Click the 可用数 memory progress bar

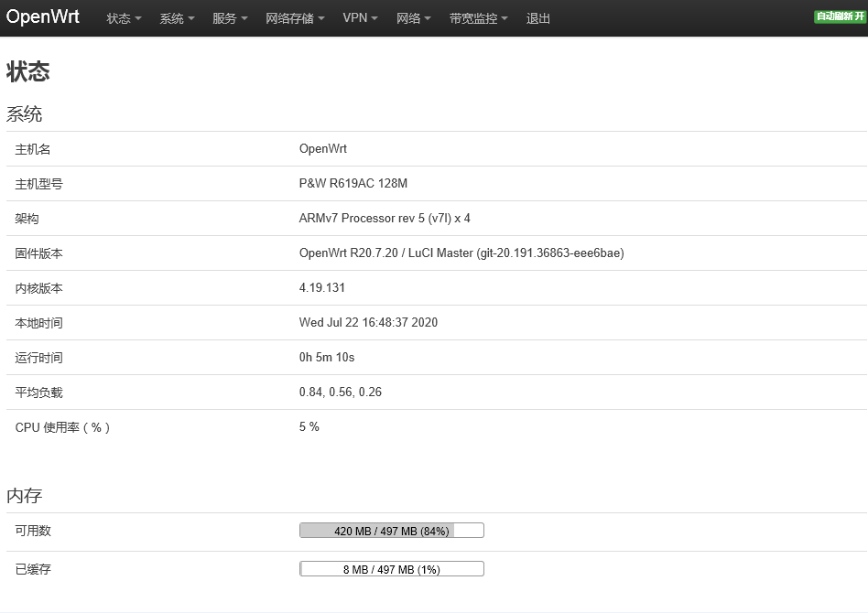pyautogui.click(x=391, y=531)
